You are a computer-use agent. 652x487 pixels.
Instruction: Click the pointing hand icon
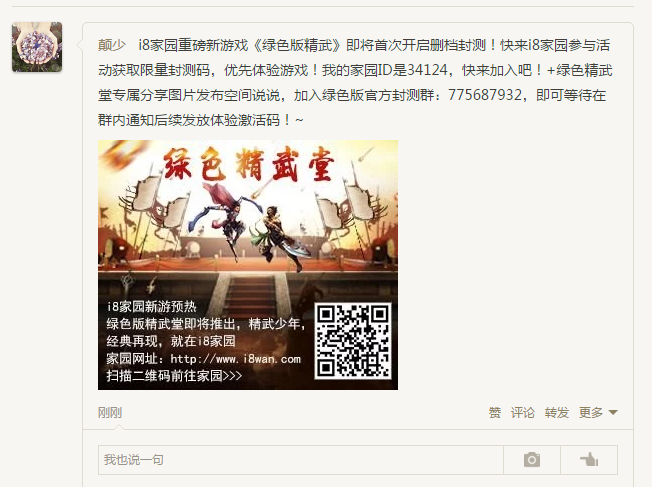[x=589, y=460]
